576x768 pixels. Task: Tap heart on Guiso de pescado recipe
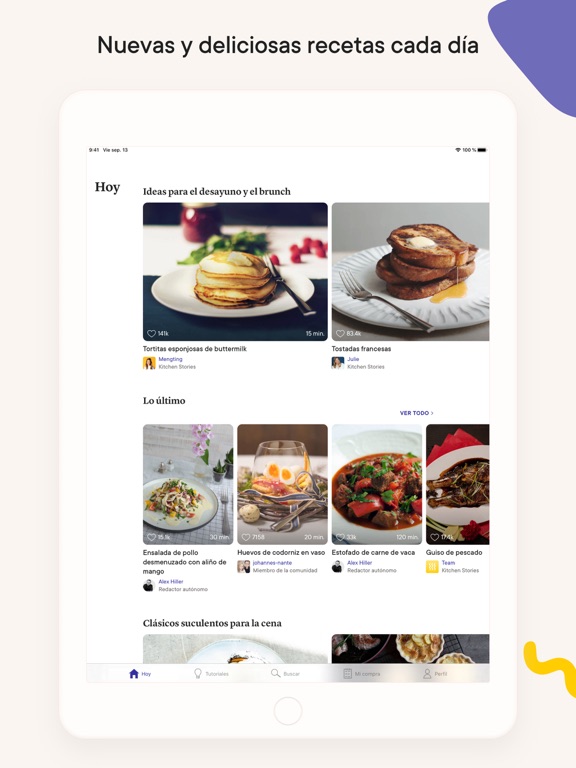click(434, 537)
